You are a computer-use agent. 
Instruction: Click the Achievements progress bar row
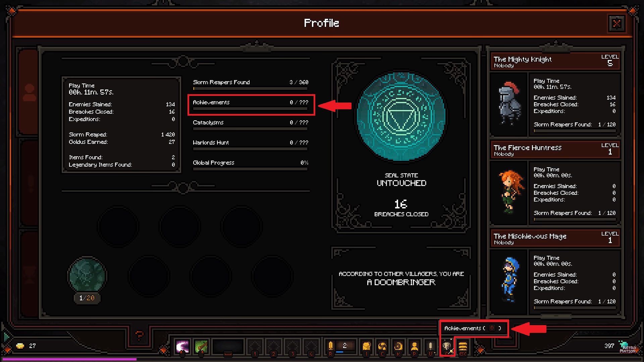pos(251,105)
